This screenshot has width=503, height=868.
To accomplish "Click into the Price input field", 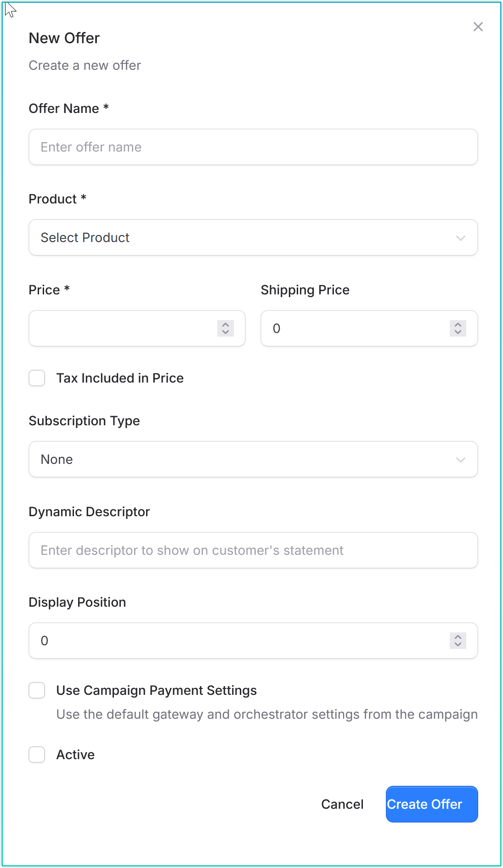I will [122, 329].
